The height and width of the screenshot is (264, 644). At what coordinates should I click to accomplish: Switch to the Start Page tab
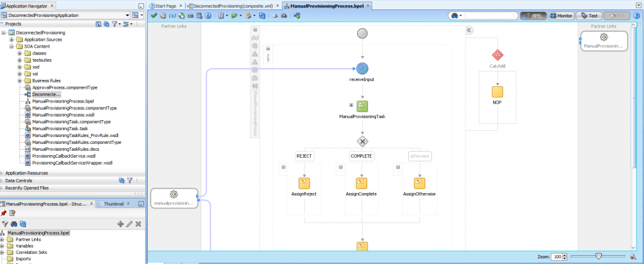pos(167,5)
